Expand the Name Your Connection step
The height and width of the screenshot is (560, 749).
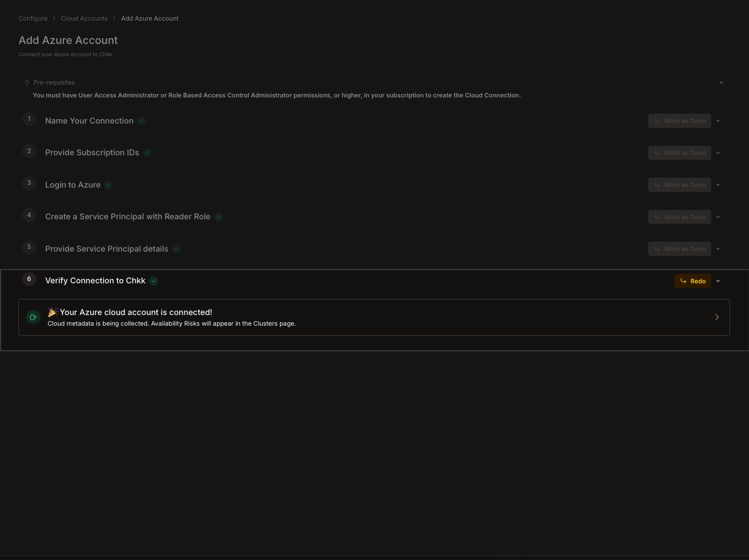click(x=718, y=120)
